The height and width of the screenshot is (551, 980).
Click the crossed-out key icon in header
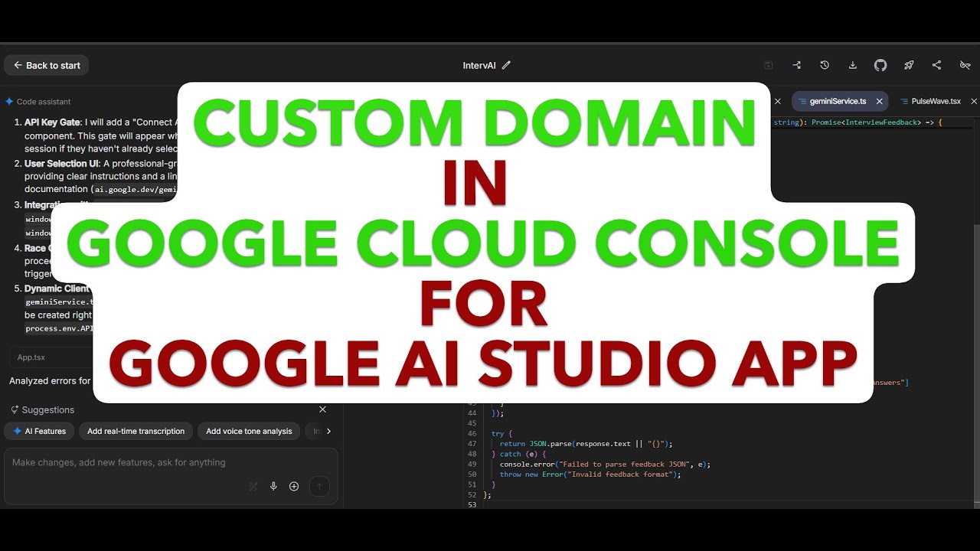click(965, 66)
